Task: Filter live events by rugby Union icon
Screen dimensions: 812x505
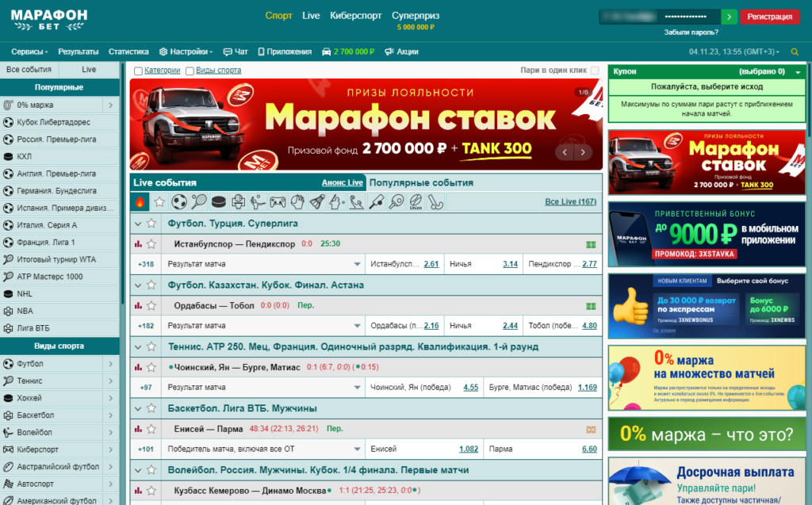Action: point(416,202)
